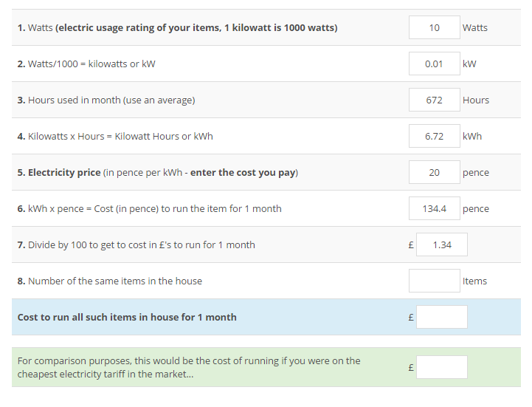Click the 'Kilowatts x Hours' step four label
532x407 pixels.
point(115,136)
